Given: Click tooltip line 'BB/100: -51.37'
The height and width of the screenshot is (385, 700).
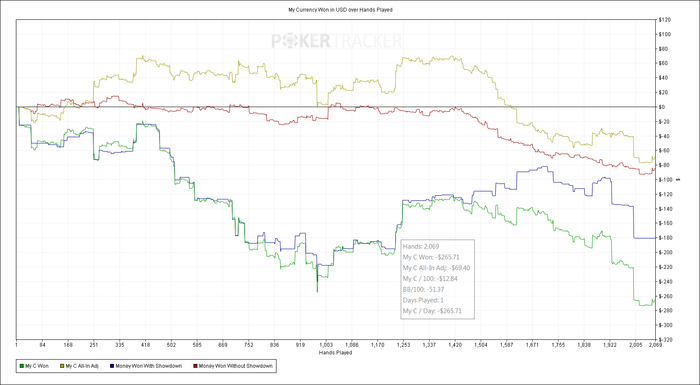Looking at the screenshot, I should coord(423,289).
